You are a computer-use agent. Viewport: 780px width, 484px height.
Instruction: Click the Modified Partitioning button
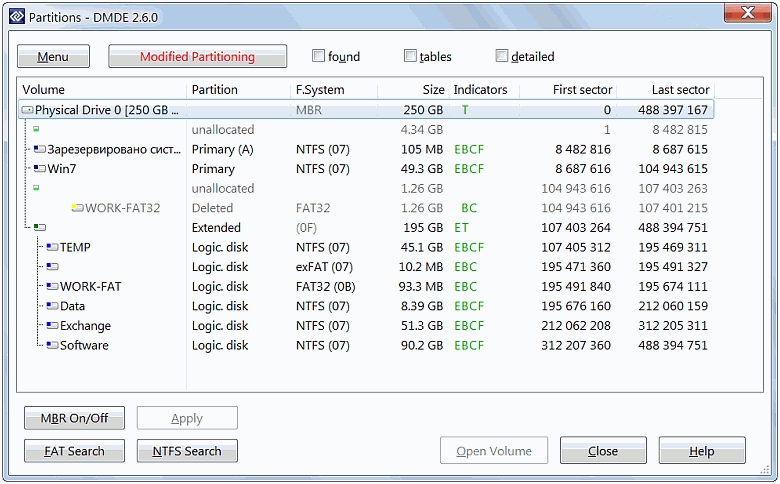point(197,57)
